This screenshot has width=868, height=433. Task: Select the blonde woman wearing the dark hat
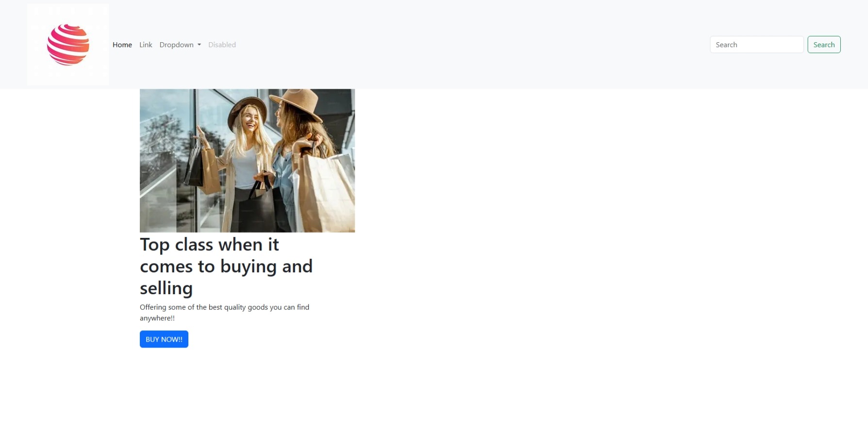point(248,126)
